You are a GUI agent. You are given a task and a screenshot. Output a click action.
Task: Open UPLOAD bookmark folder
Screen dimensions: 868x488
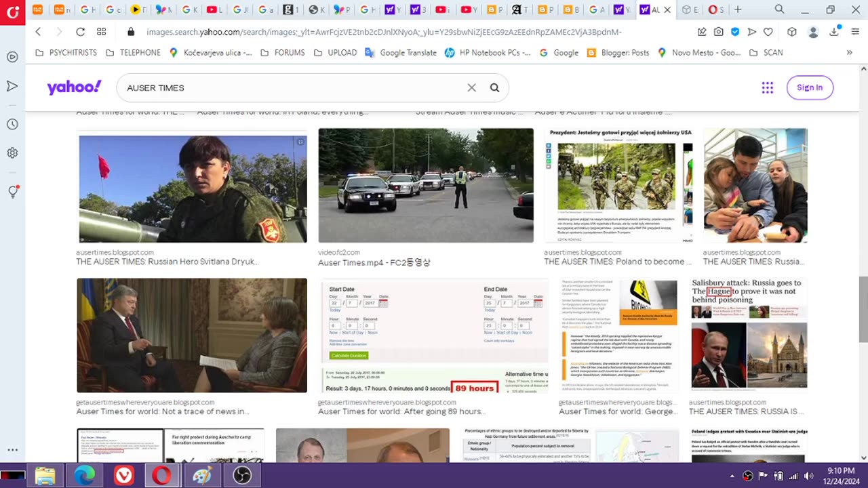(x=335, y=52)
